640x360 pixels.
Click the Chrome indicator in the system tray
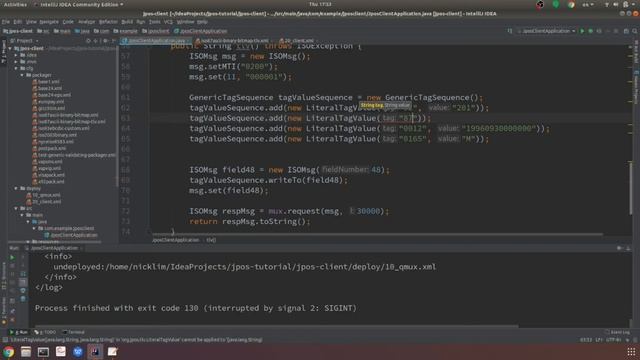571,4
